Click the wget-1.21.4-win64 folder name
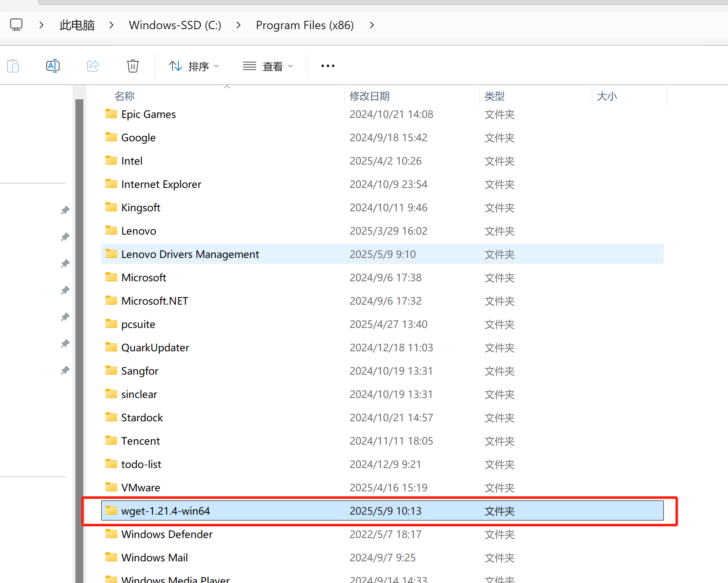 point(165,511)
